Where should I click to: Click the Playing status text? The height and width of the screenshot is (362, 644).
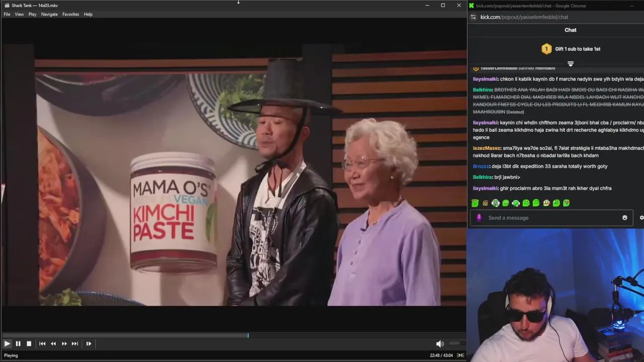[11, 355]
